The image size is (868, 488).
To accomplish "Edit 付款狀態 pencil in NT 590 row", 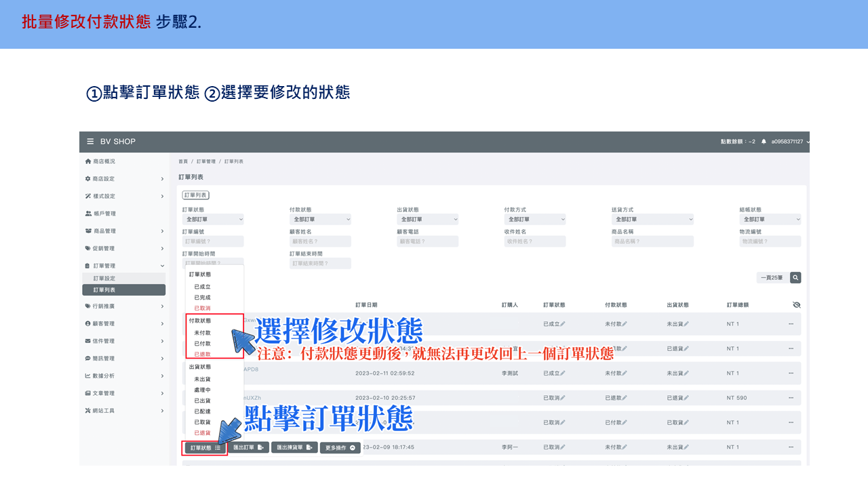I will [x=625, y=398].
